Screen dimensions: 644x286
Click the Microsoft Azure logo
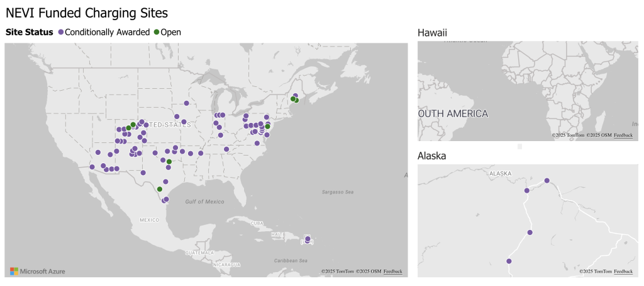coord(38,272)
